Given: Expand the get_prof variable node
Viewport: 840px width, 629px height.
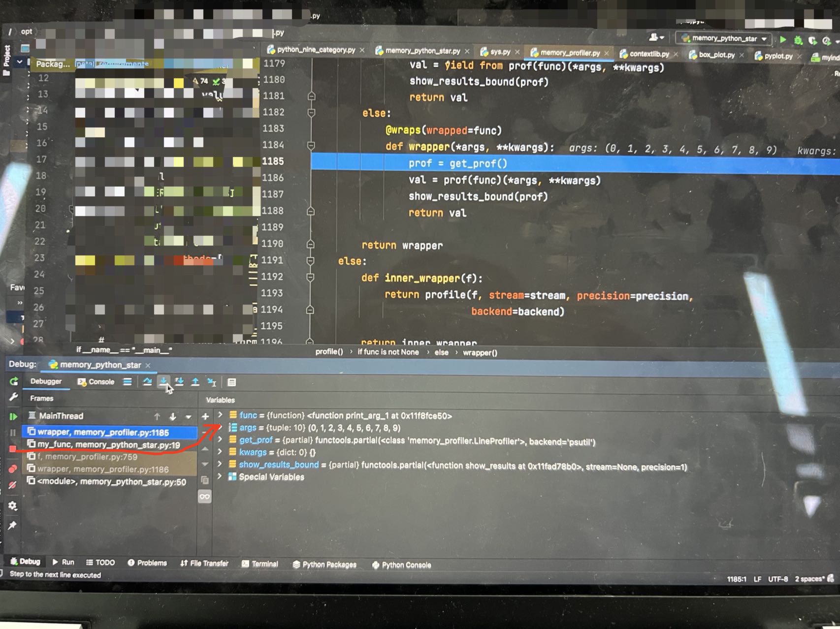Looking at the screenshot, I should (220, 439).
